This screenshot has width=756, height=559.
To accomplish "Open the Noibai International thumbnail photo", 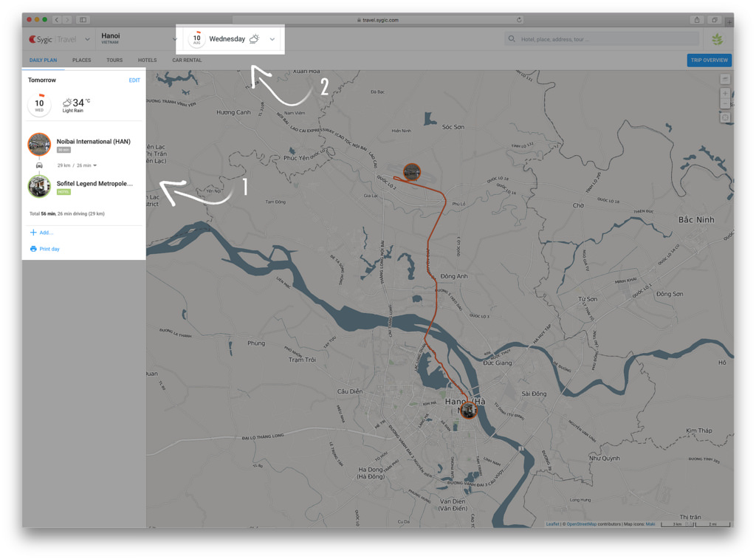I will pyautogui.click(x=39, y=144).
